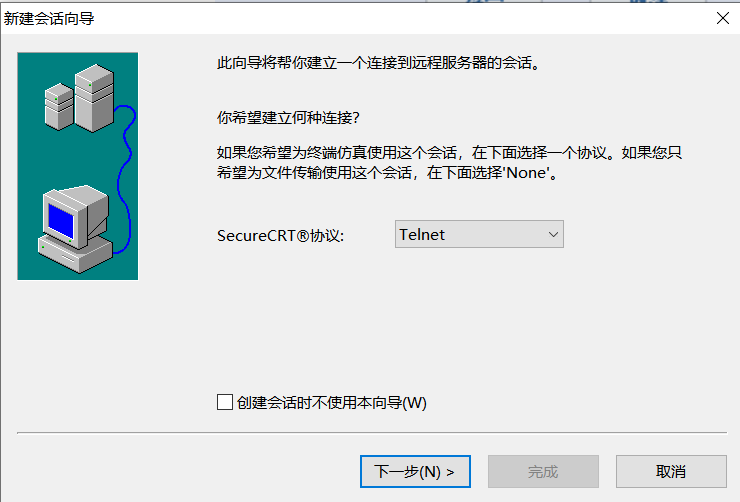Click the 新建会话向导 title bar text
740x502 pixels.
pyautogui.click(x=49, y=19)
